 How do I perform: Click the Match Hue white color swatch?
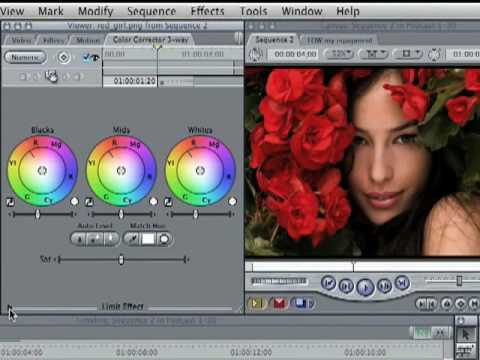point(148,239)
